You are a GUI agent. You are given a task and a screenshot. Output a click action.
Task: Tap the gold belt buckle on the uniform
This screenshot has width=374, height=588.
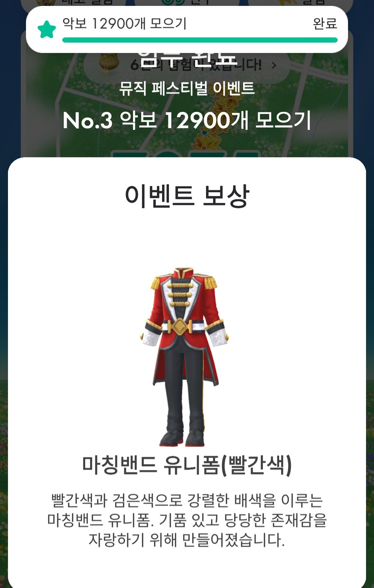179,327
